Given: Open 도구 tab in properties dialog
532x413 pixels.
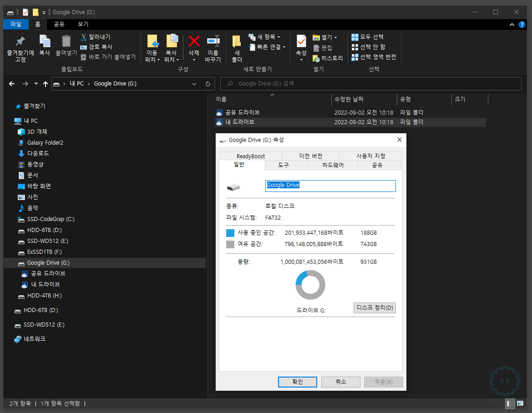Looking at the screenshot, I should coord(287,165).
